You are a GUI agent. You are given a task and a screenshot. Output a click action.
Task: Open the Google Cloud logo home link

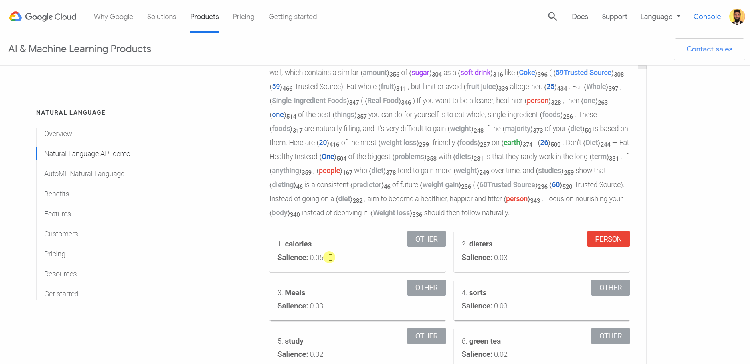[x=43, y=17]
